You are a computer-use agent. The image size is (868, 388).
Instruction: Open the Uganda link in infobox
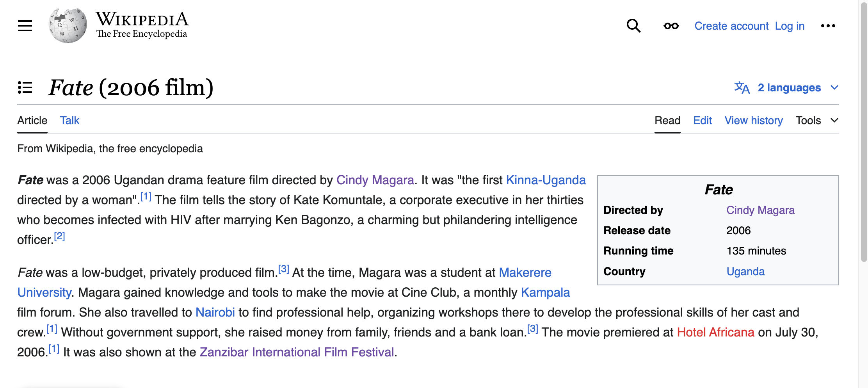pos(745,272)
